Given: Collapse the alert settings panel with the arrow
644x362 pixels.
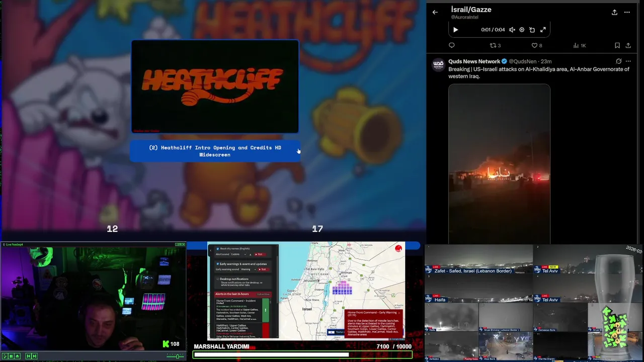Looking at the screenshot, I should (x=211, y=250).
